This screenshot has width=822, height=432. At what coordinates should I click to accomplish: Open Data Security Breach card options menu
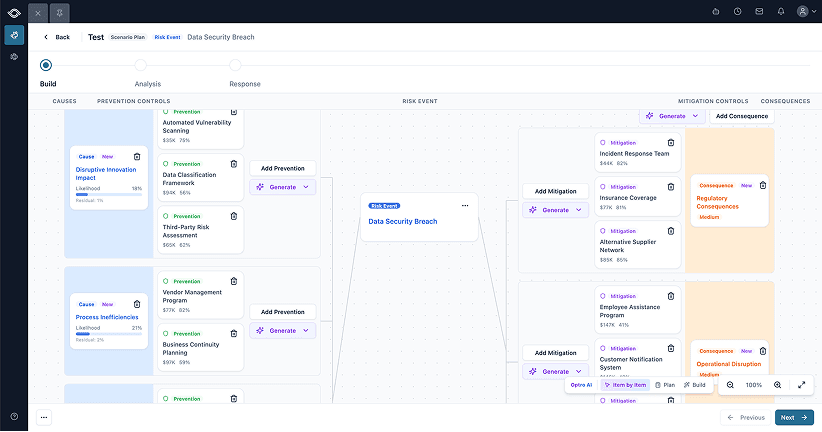[x=465, y=206]
